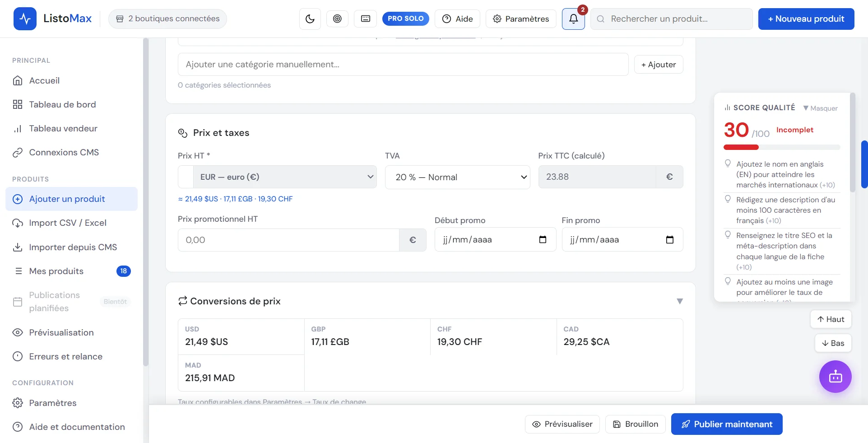Toggle dark mode with moon icon
Viewport: 868px width, 443px height.
(x=310, y=19)
